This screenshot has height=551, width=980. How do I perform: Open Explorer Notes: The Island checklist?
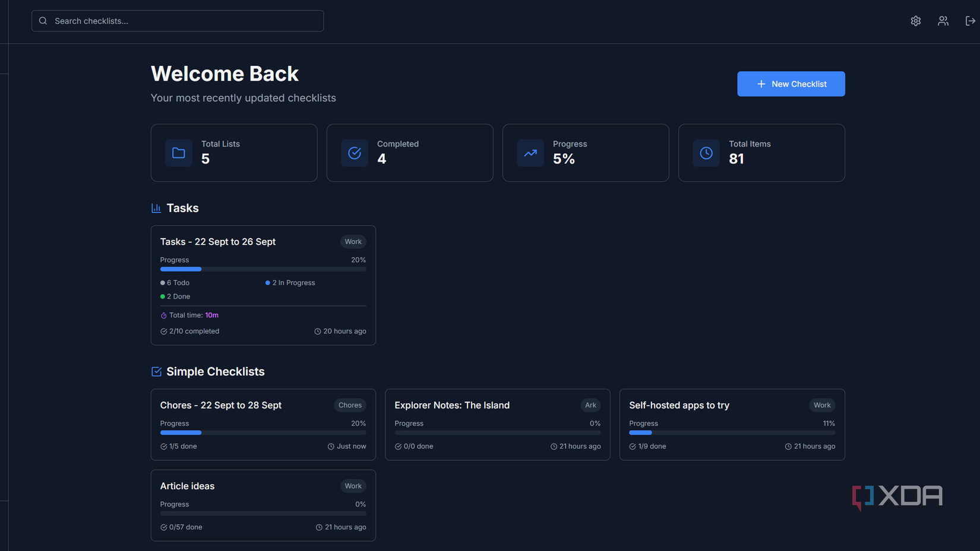[x=497, y=425]
